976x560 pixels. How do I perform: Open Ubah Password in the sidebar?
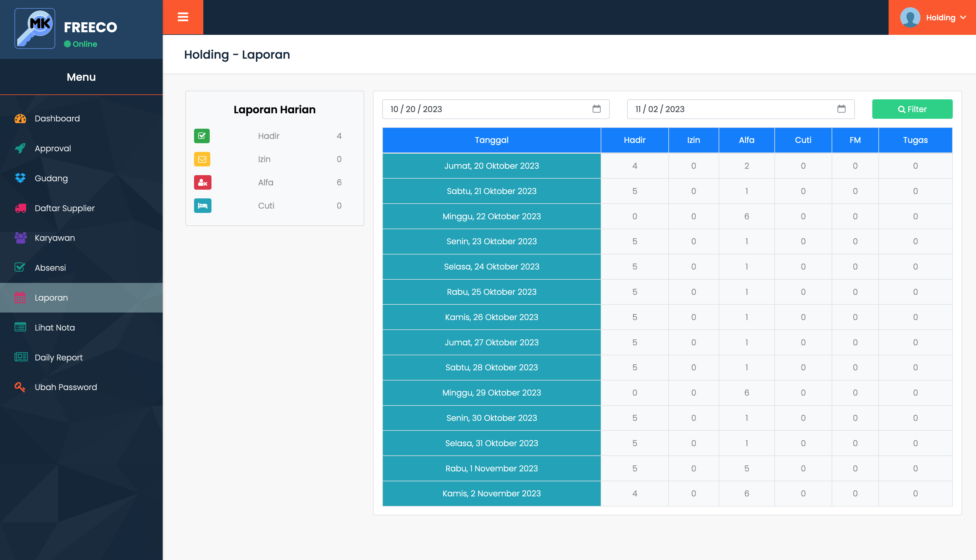coord(81,387)
